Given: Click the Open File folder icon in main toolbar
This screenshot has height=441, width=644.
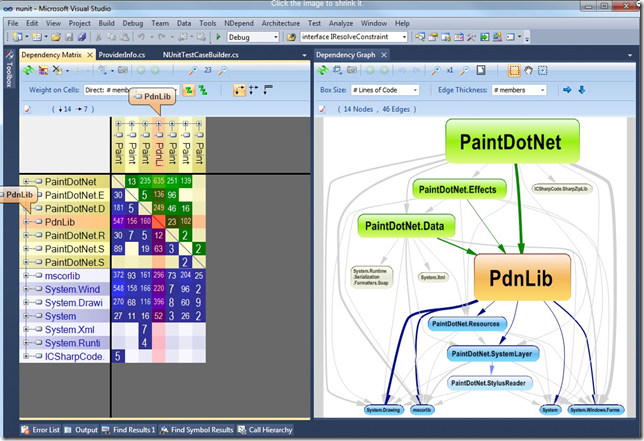Looking at the screenshot, I should point(56,37).
